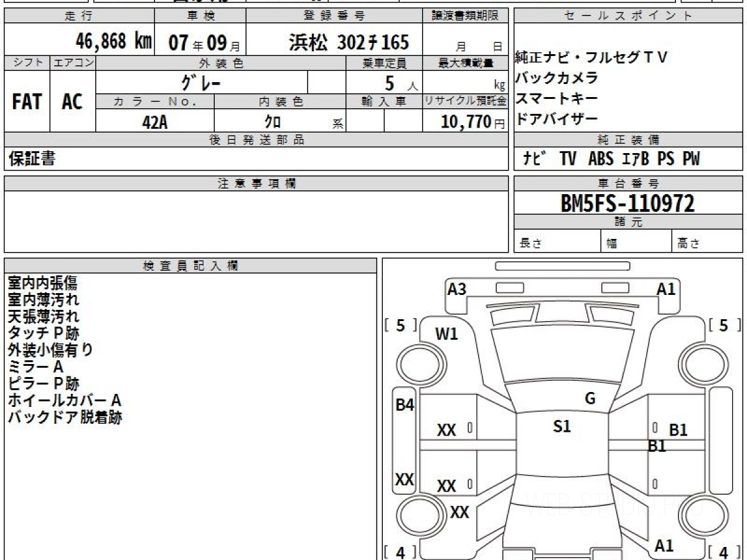Click inspector note ミラーA
This screenshot has height=560, width=747.
(35, 367)
